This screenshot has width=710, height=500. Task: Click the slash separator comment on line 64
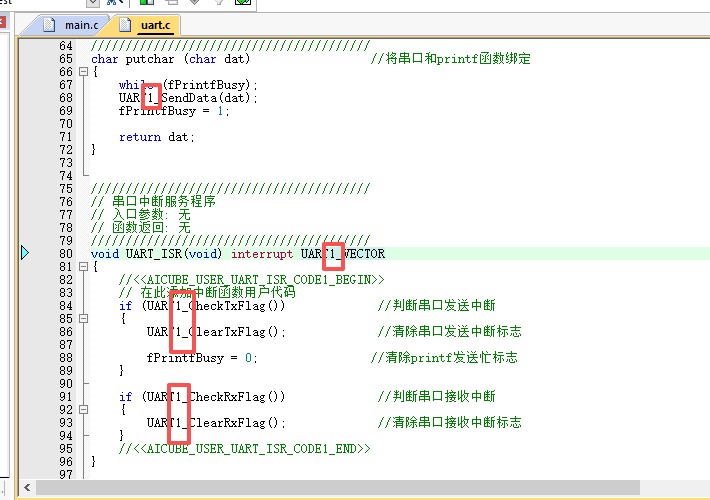230,46
